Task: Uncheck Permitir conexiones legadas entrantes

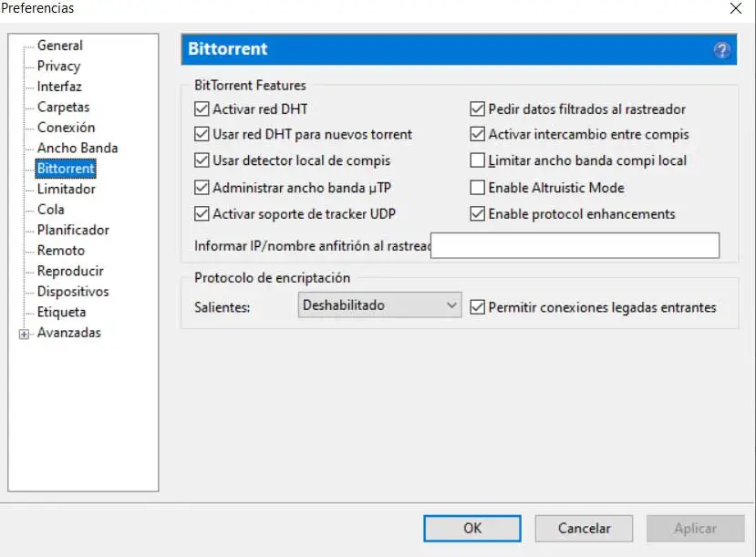Action: click(477, 308)
